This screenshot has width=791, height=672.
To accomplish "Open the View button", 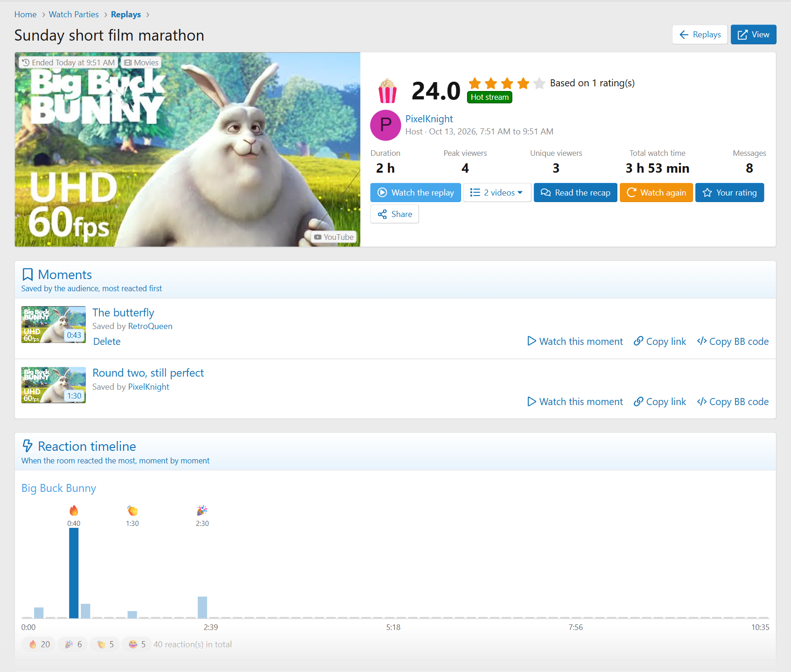I will [753, 35].
